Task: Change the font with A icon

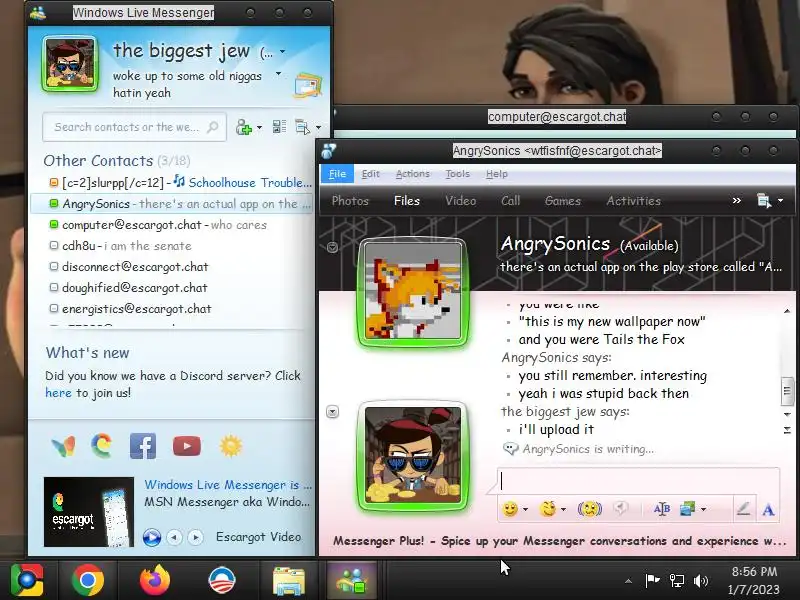Action: (x=768, y=509)
